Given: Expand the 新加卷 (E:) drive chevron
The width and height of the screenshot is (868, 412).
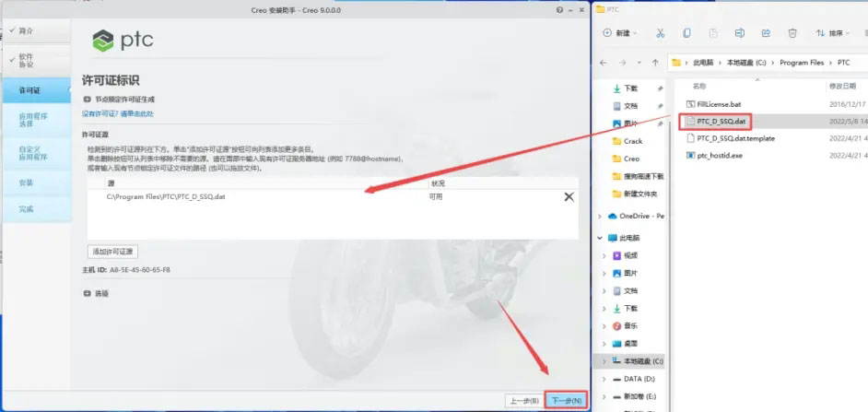Looking at the screenshot, I should pyautogui.click(x=604, y=397).
